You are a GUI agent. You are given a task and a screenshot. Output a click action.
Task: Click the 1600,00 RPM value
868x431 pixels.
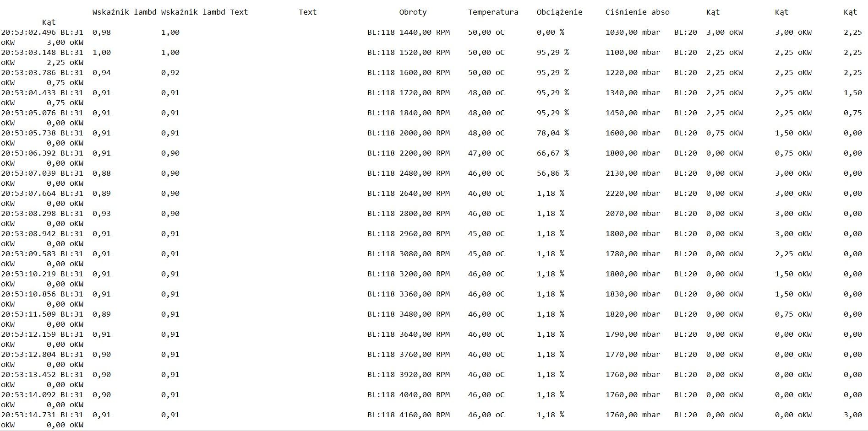click(x=424, y=73)
